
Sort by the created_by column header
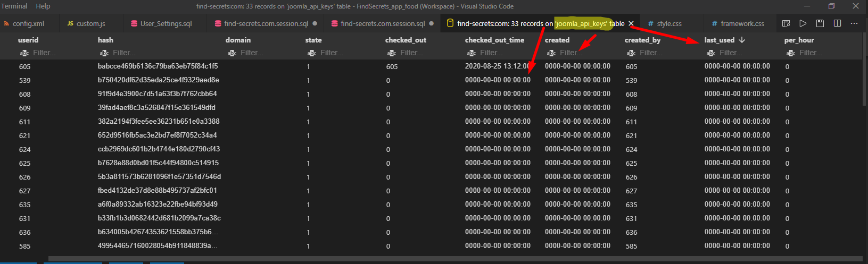[x=642, y=40]
